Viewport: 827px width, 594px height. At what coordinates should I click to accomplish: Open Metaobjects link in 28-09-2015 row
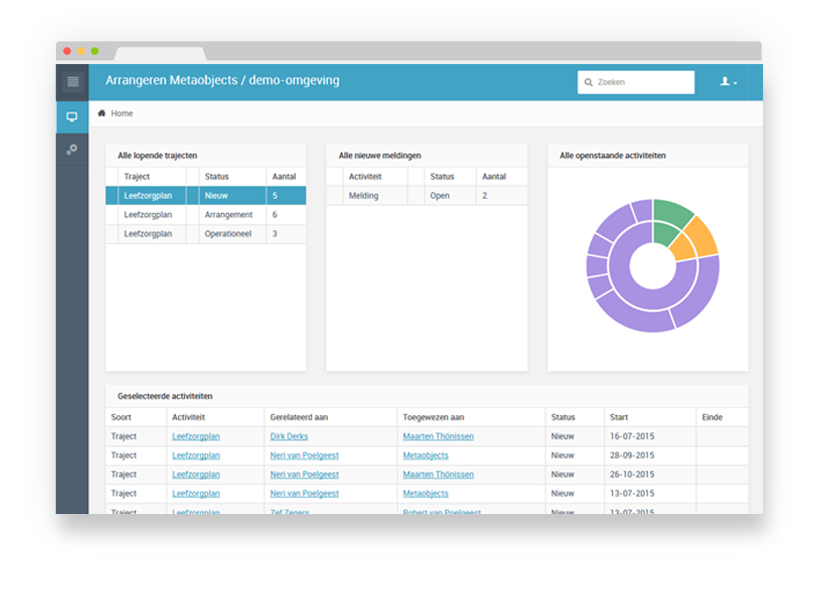pyautogui.click(x=426, y=455)
